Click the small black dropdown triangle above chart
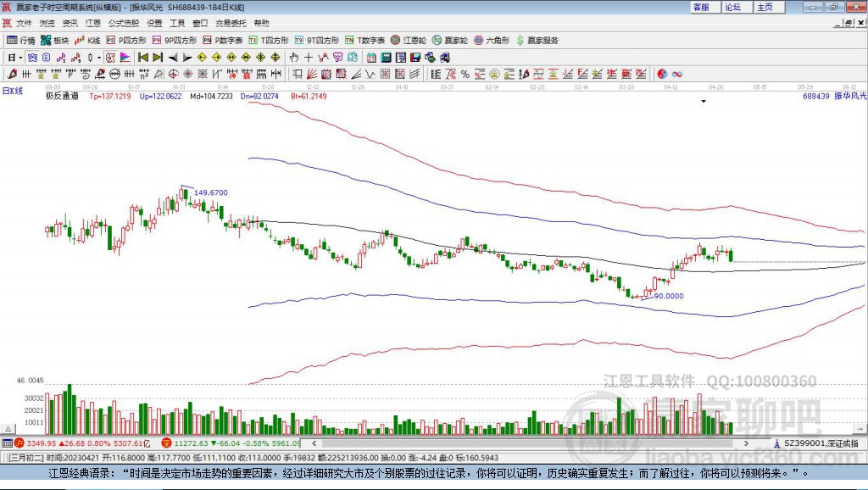Image resolution: width=868 pixels, height=490 pixels. [x=704, y=102]
